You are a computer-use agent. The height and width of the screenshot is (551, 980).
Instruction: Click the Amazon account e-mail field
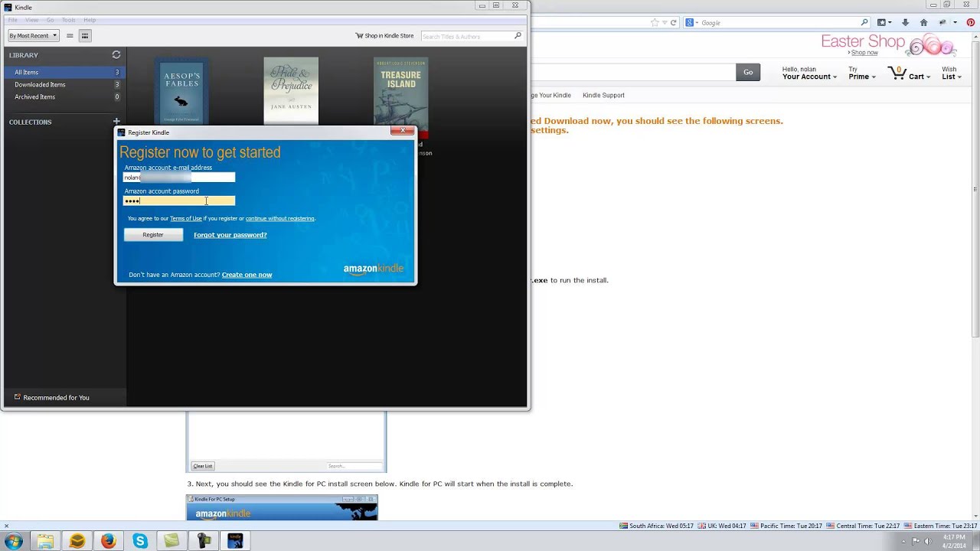[x=179, y=178]
